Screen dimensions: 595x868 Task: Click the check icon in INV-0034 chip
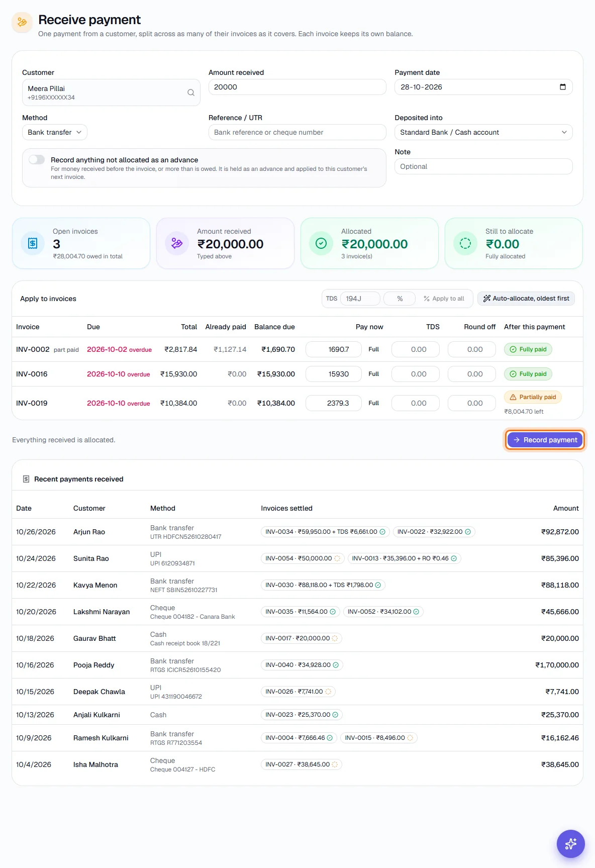coord(382,532)
